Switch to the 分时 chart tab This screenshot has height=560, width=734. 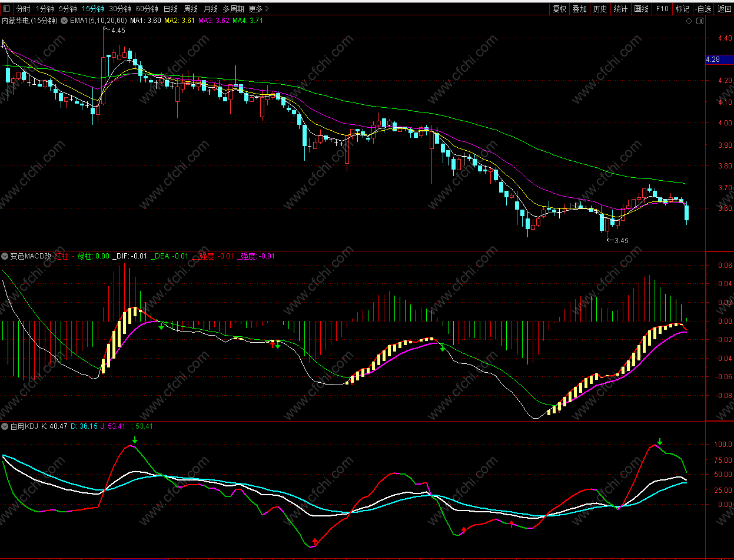[x=23, y=9]
